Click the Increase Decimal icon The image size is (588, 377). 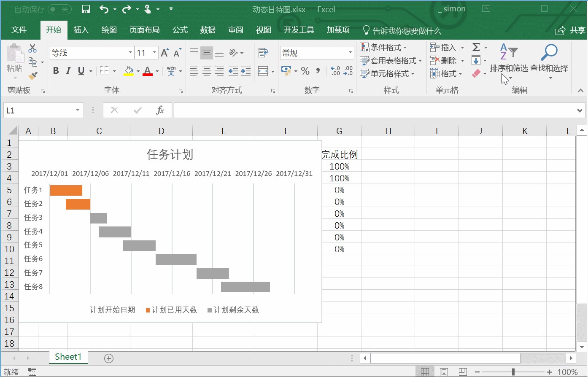pyautogui.click(x=335, y=71)
